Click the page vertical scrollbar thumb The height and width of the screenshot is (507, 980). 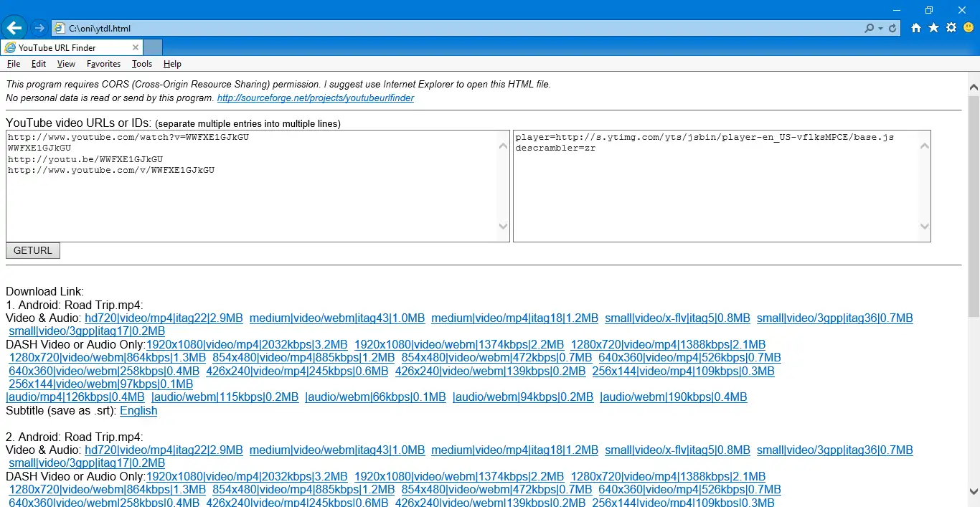click(974, 205)
